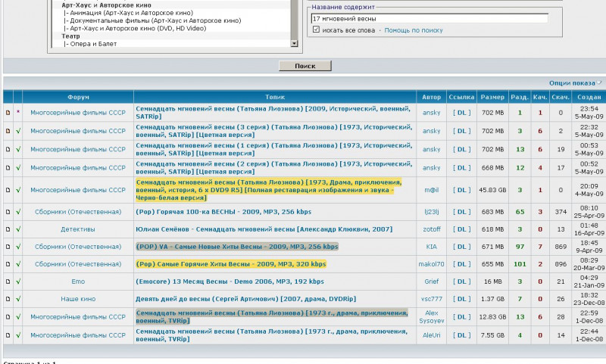Click post icon in the 2009 SATRip row
This screenshot has height=364, width=606.
(x=8, y=113)
